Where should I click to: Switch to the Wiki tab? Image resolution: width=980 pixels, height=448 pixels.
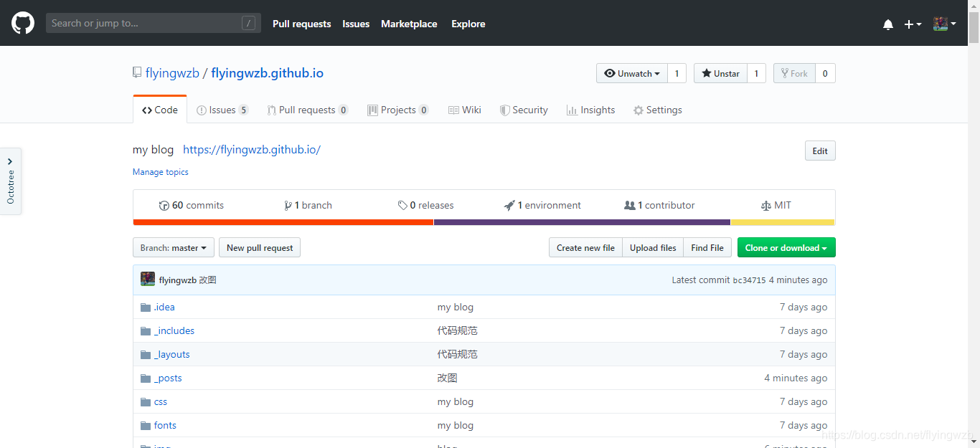465,110
